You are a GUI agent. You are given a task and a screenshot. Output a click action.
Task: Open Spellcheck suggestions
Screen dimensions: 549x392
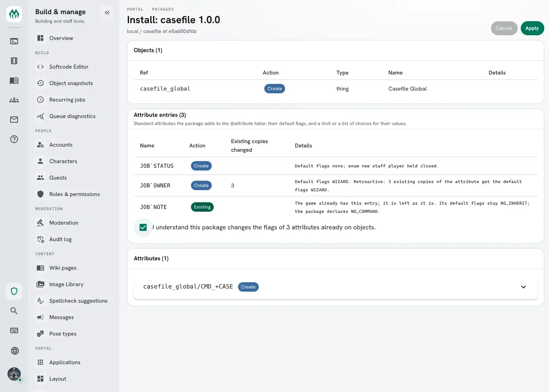click(x=74, y=301)
